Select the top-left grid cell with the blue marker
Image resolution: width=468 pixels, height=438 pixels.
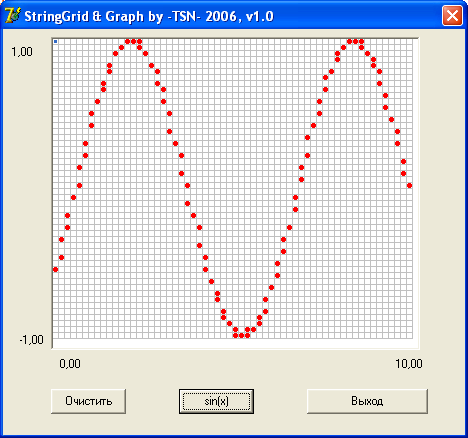click(x=56, y=41)
